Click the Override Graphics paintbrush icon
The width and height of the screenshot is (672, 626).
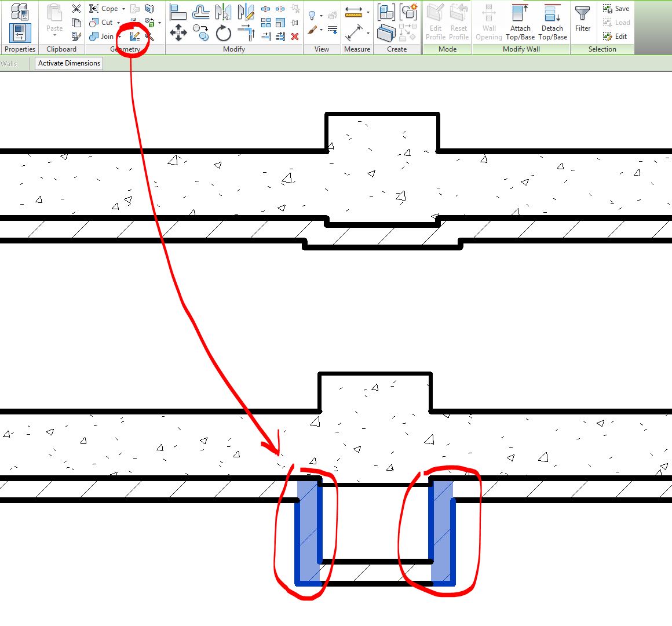coord(312,30)
